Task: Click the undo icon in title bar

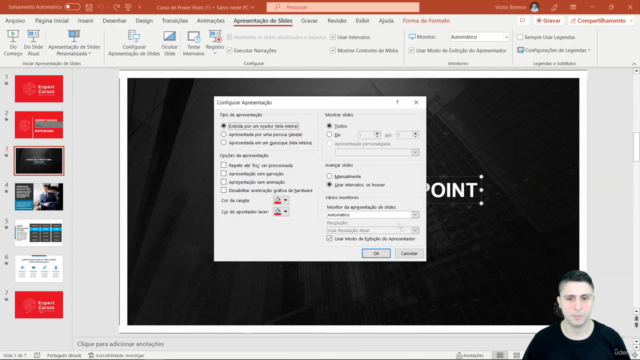Action: tap(100, 7)
